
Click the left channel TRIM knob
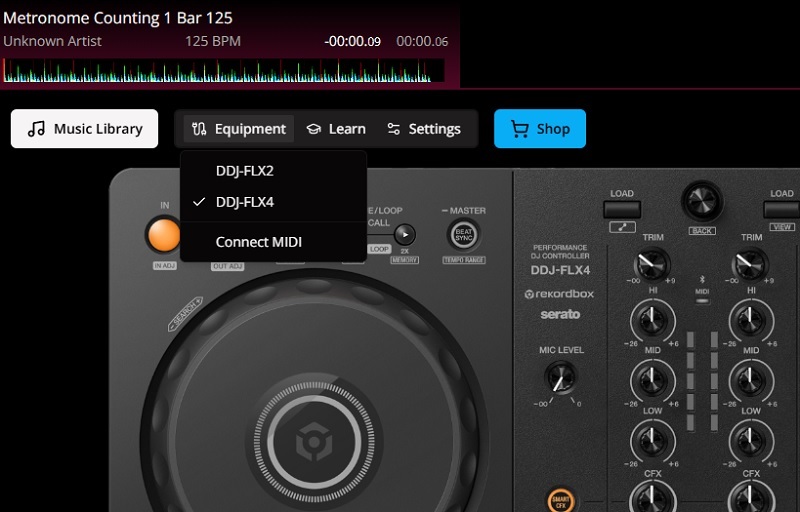click(x=652, y=264)
